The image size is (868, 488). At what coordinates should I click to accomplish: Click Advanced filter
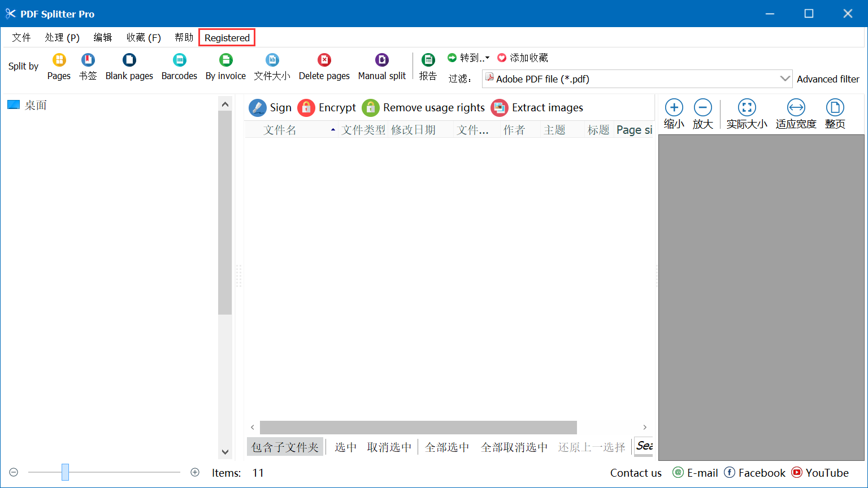click(828, 79)
